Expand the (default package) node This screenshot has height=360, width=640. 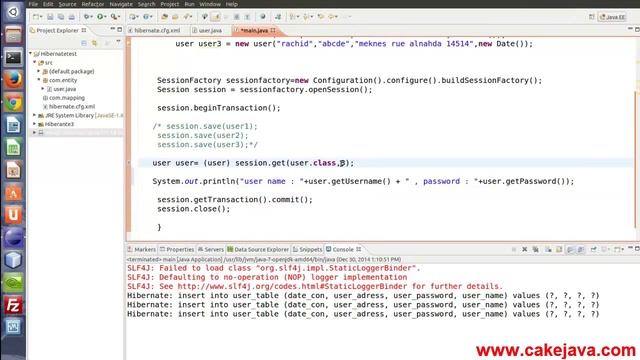click(39, 71)
